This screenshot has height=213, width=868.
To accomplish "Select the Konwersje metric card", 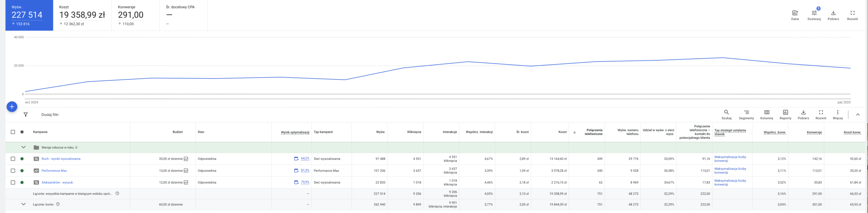I will pos(135,15).
